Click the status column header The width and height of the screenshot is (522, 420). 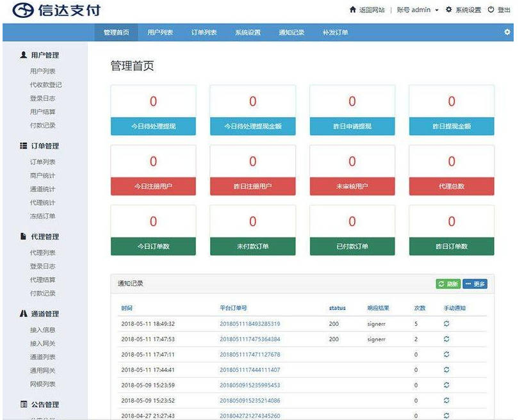(338, 308)
